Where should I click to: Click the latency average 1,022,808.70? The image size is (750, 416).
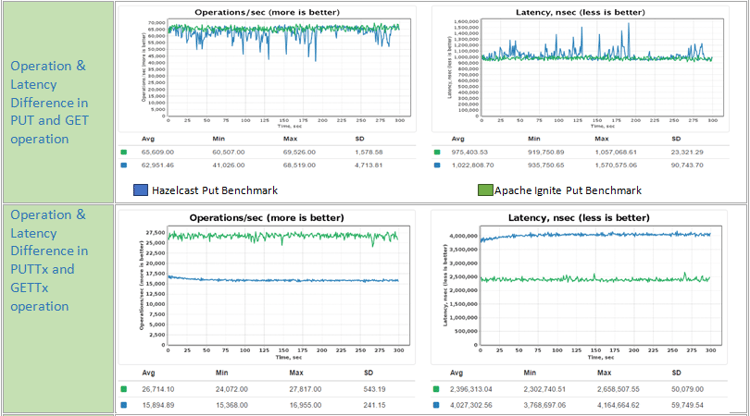coord(473,165)
